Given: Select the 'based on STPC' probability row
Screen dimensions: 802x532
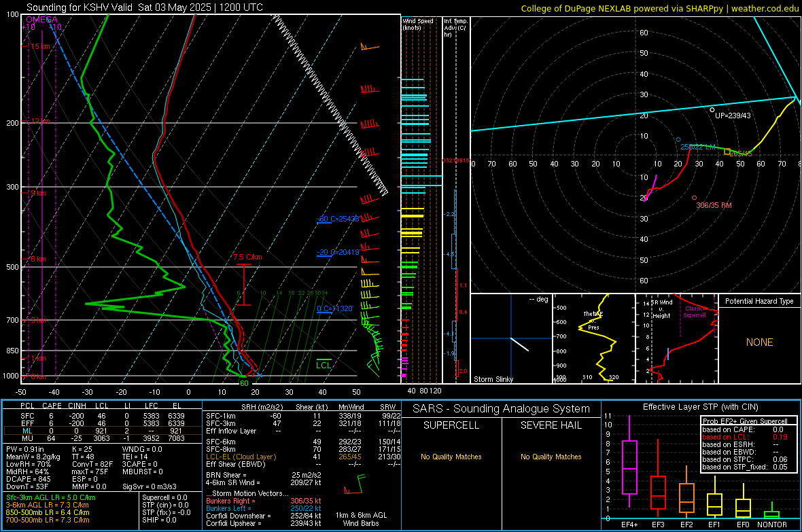Looking at the screenshot, I should click(745, 459).
